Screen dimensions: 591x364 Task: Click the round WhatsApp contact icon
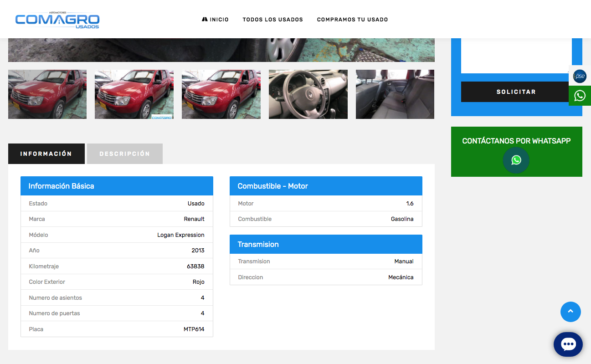[x=516, y=160]
